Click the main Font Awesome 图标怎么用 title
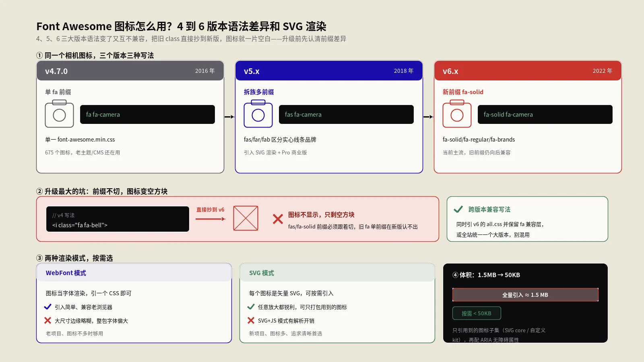Viewport: 644px width, 362px height. tap(181, 27)
